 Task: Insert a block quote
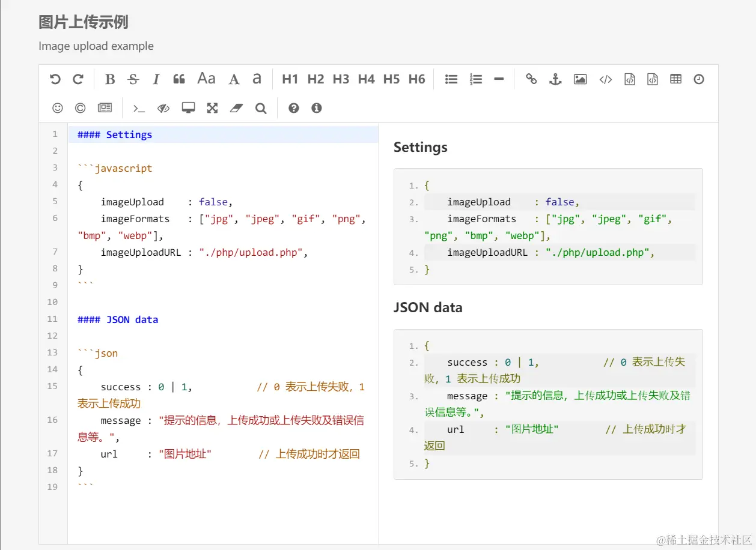(x=179, y=79)
